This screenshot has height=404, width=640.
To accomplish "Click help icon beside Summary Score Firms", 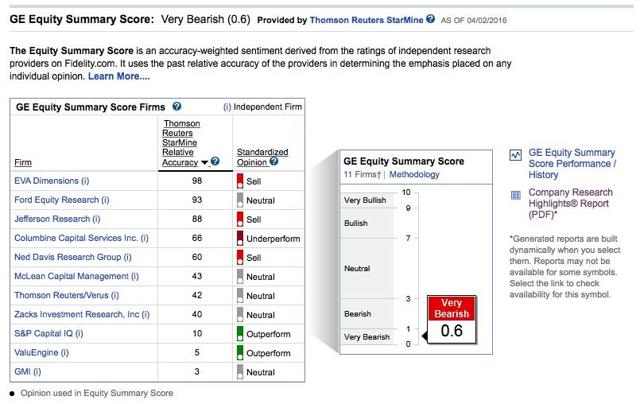I will point(177,107).
